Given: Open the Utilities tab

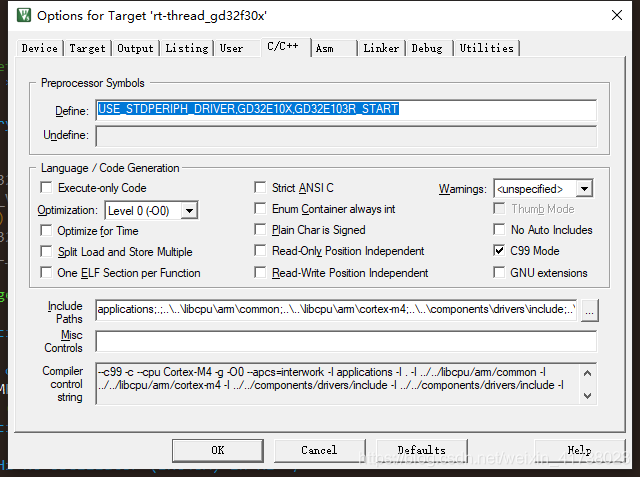Looking at the screenshot, I should tap(487, 48).
